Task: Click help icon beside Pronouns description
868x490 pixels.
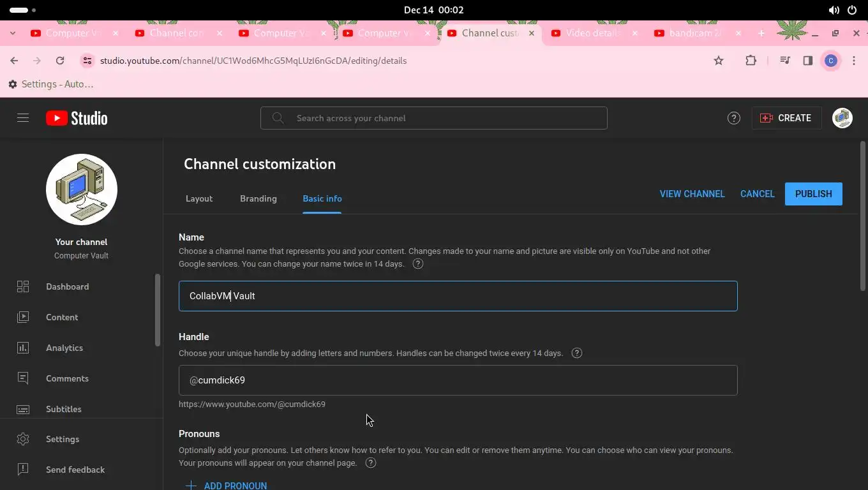Action: click(371, 463)
